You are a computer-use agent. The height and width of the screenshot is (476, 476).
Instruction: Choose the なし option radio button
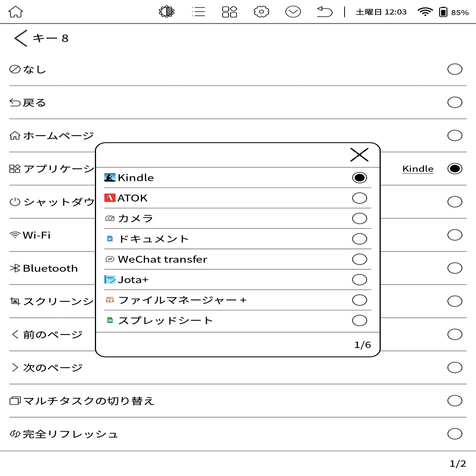pyautogui.click(x=455, y=69)
